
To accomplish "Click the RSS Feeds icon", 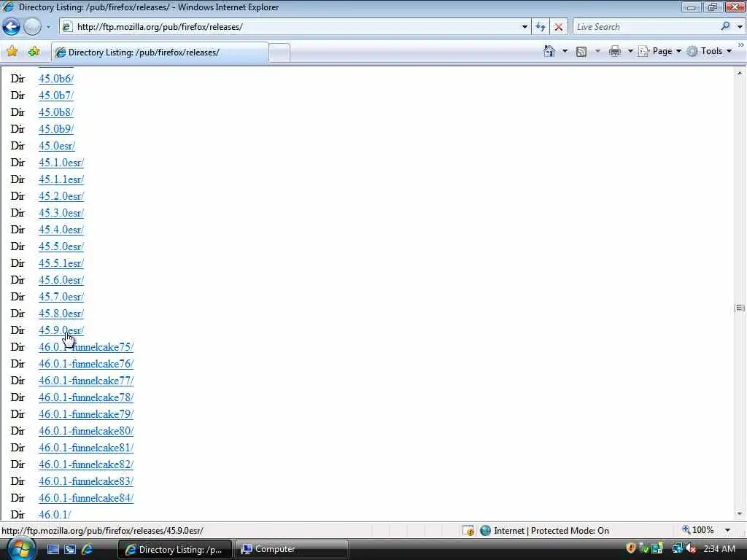I will (x=581, y=52).
